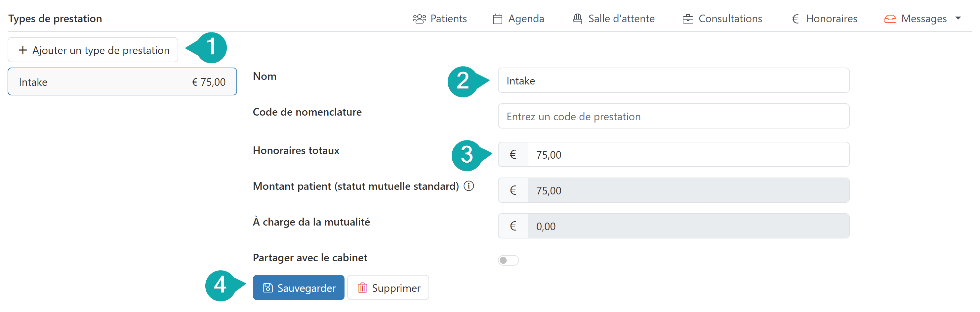Click the Consultations briefcase icon
The width and height of the screenshot is (980, 312).
pyautogui.click(x=687, y=19)
